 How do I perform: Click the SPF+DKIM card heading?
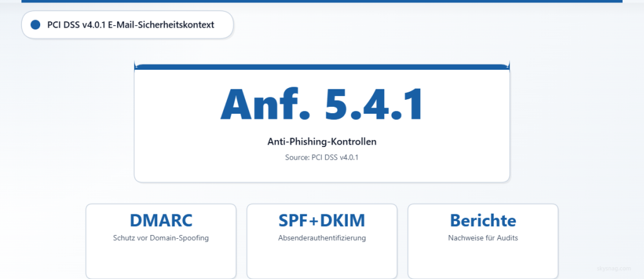(x=321, y=221)
